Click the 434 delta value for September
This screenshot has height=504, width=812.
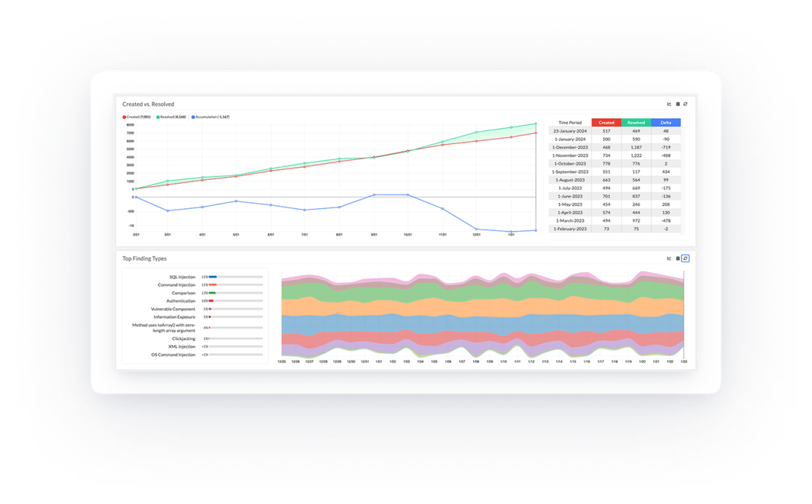(666, 172)
